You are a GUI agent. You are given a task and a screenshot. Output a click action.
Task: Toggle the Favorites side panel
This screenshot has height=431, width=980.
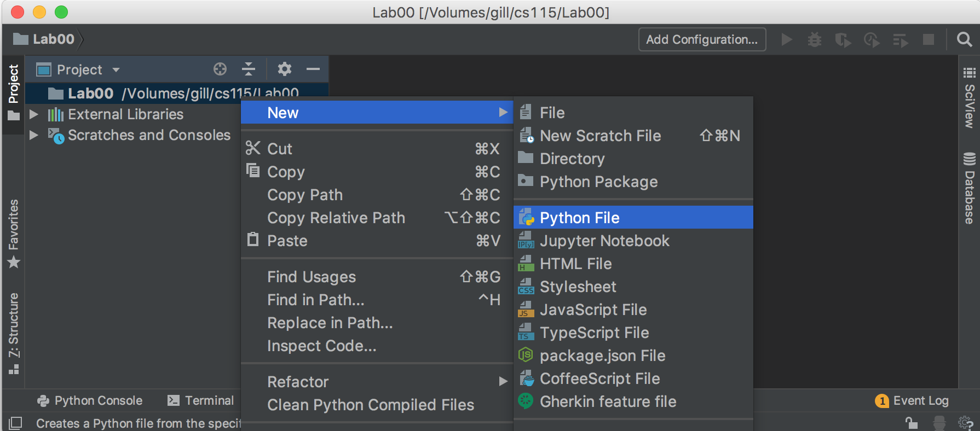(x=14, y=232)
